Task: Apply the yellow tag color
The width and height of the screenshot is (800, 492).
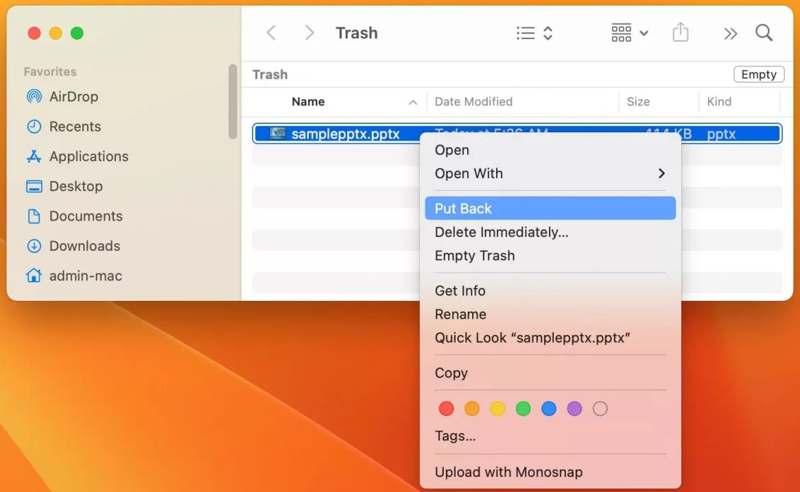Action: pos(497,409)
